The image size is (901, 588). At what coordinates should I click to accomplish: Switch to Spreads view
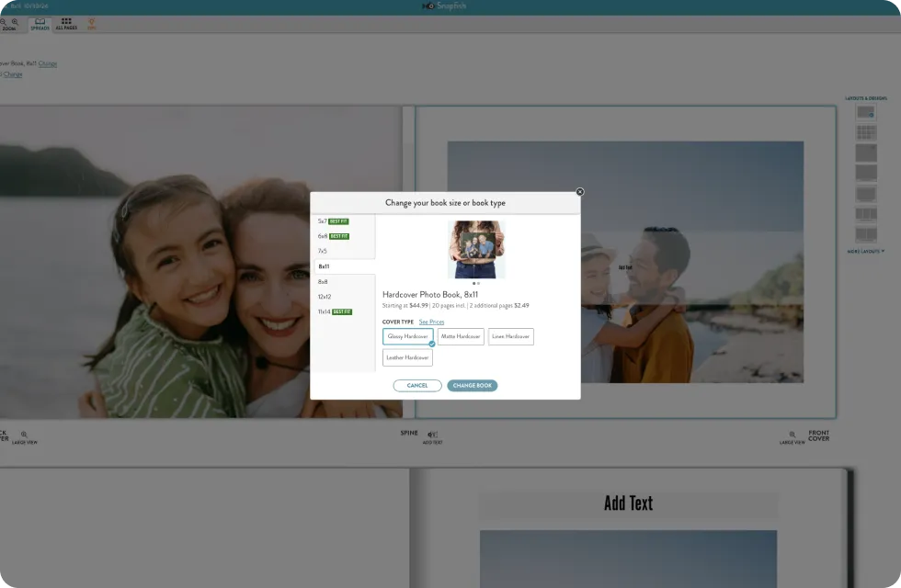[x=40, y=24]
